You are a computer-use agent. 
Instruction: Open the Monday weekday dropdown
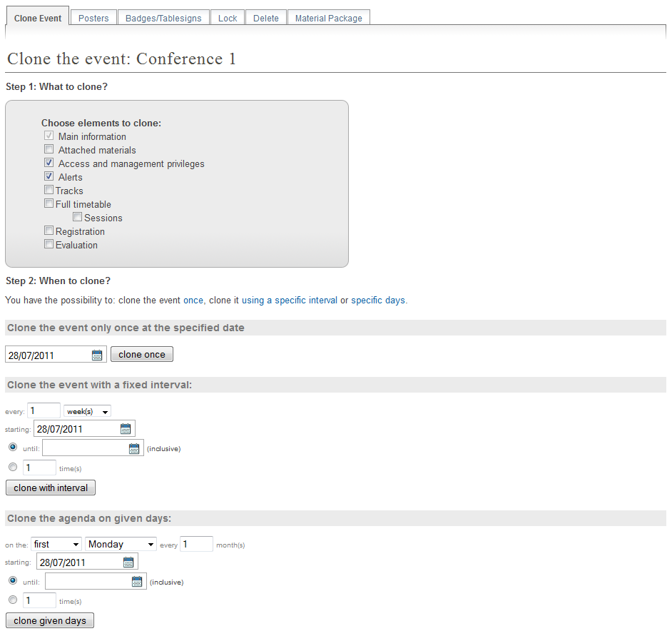121,544
